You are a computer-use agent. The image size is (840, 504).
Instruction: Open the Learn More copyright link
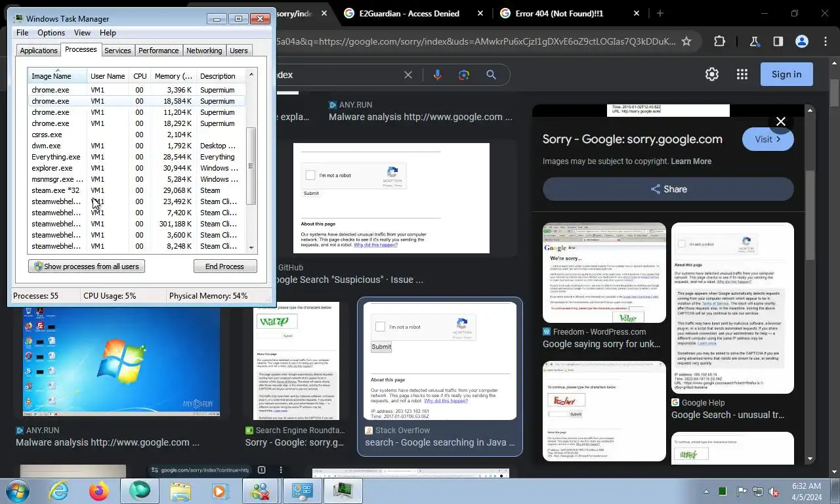point(690,161)
